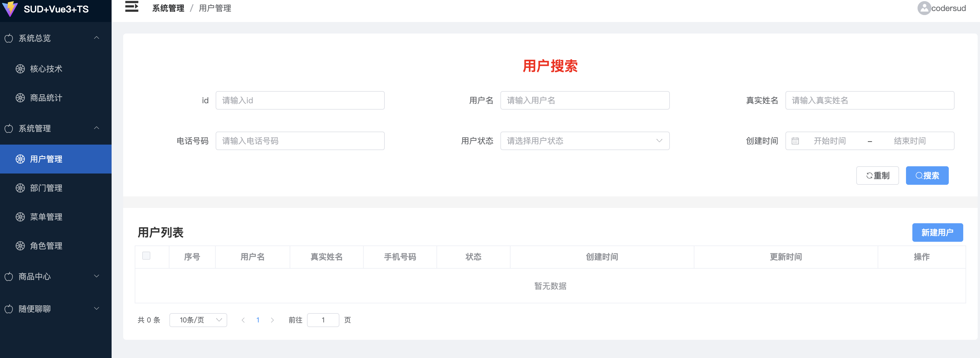Click the 暂无数据 empty table text
Image resolution: width=980 pixels, height=358 pixels.
550,286
